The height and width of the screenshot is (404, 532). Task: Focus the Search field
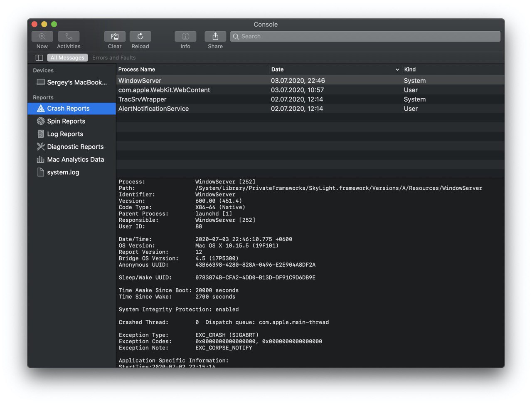click(x=365, y=37)
